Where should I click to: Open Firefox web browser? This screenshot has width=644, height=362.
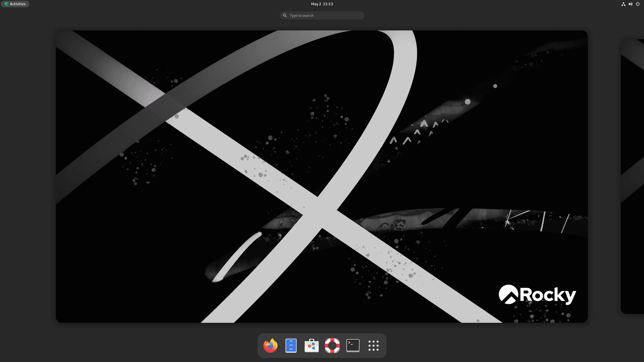pyautogui.click(x=270, y=345)
